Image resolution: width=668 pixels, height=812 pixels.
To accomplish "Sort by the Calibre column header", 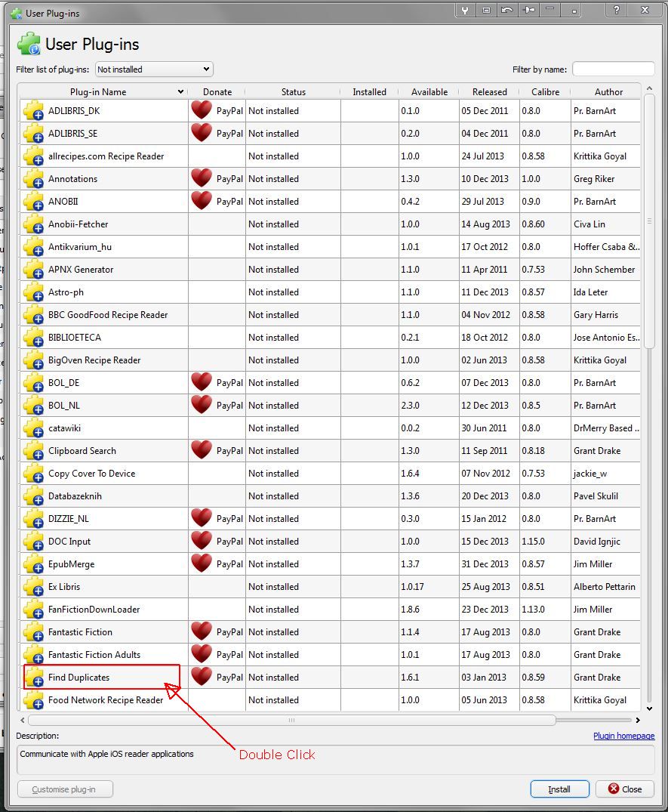I will (545, 92).
